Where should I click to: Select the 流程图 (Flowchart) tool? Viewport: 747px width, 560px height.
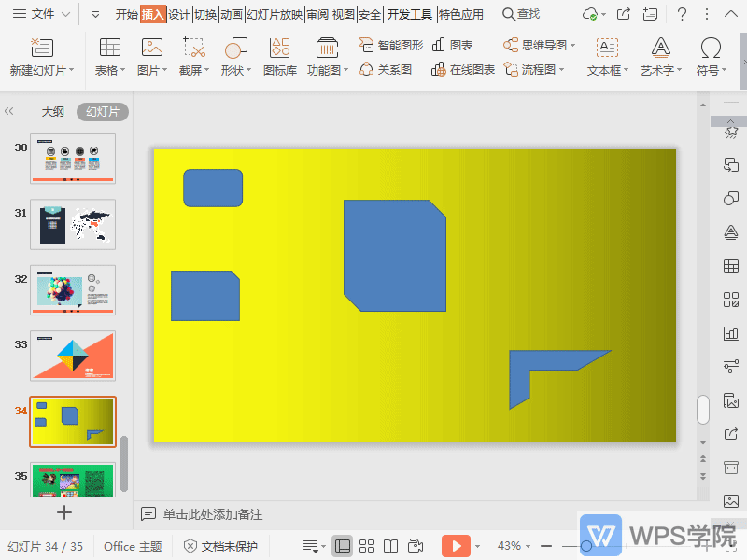[530, 68]
